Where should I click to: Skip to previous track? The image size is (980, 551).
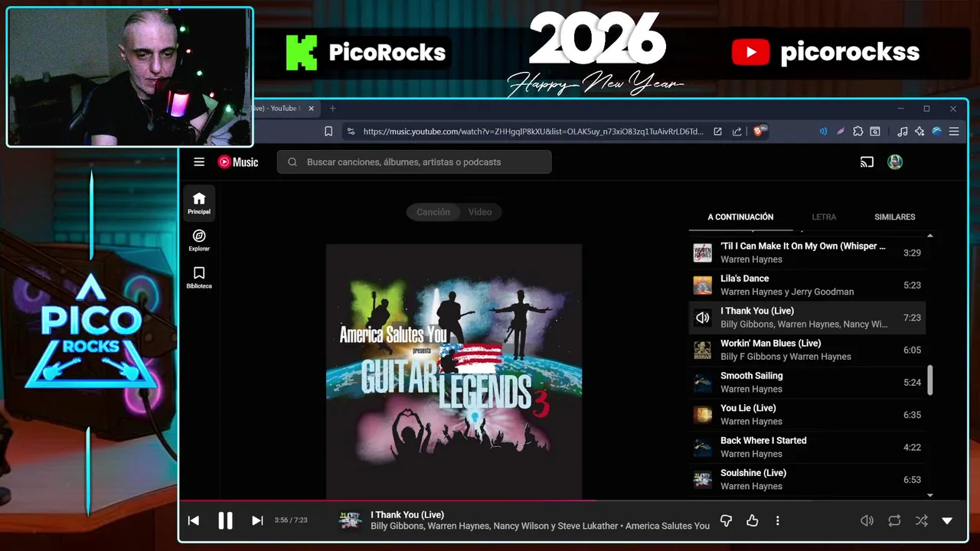pos(194,520)
